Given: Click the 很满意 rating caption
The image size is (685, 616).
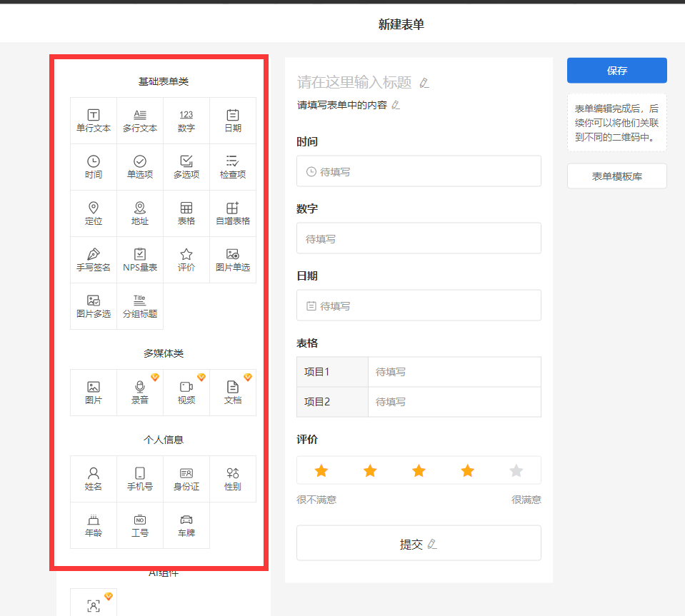Looking at the screenshot, I should pyautogui.click(x=526, y=500).
